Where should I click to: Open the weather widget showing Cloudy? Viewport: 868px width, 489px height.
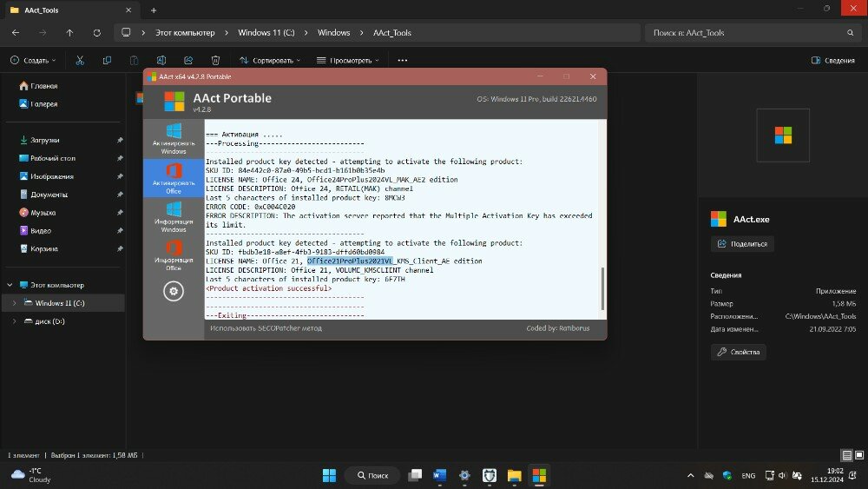pos(31,475)
